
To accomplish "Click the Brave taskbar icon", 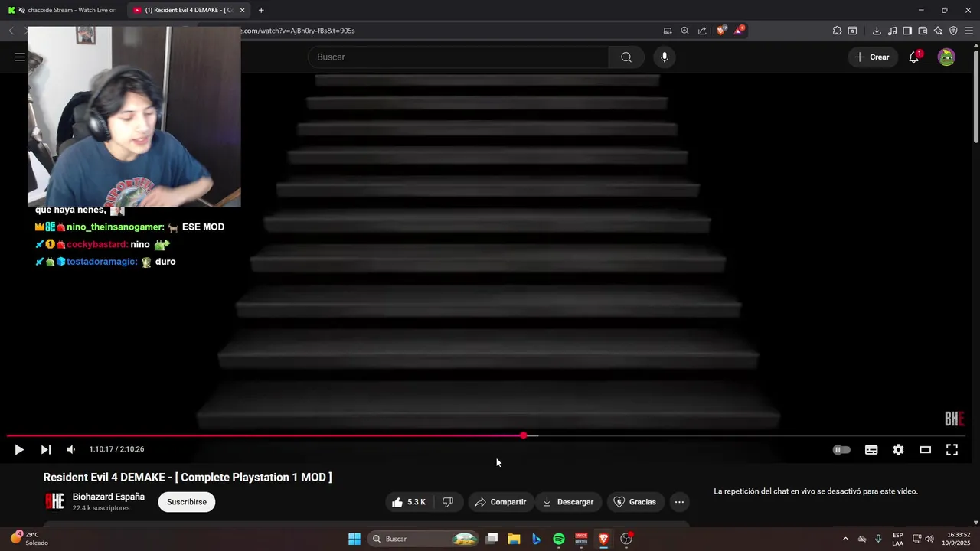I will point(603,539).
